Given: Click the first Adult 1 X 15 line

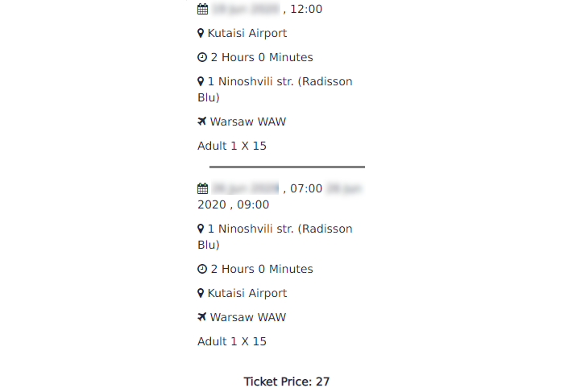Looking at the screenshot, I should tap(232, 146).
